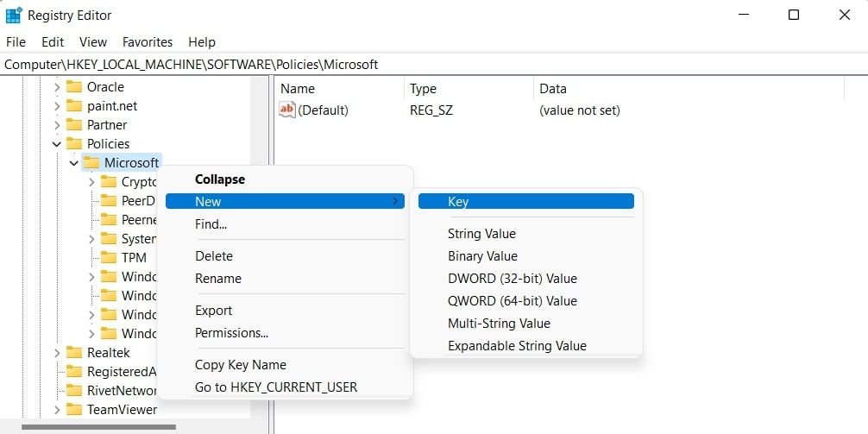Click the TeamViewer folder icon
Image resolution: width=868 pixels, height=434 pixels.
click(x=74, y=409)
